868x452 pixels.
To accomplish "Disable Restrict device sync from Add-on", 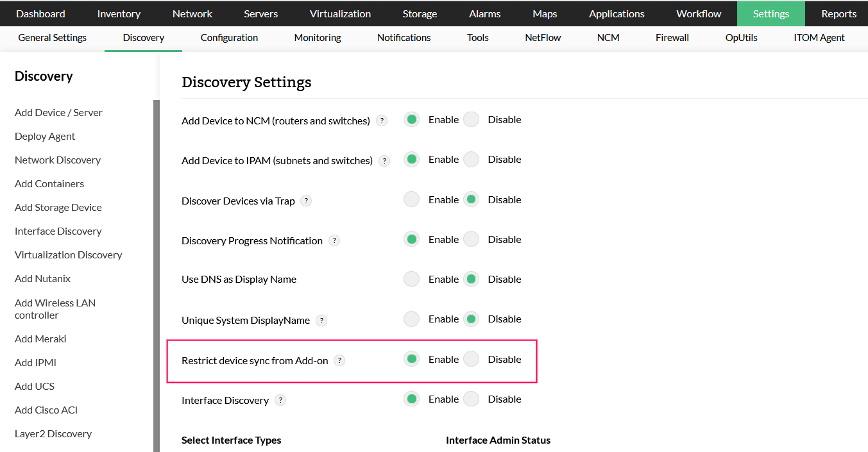I will tap(472, 359).
